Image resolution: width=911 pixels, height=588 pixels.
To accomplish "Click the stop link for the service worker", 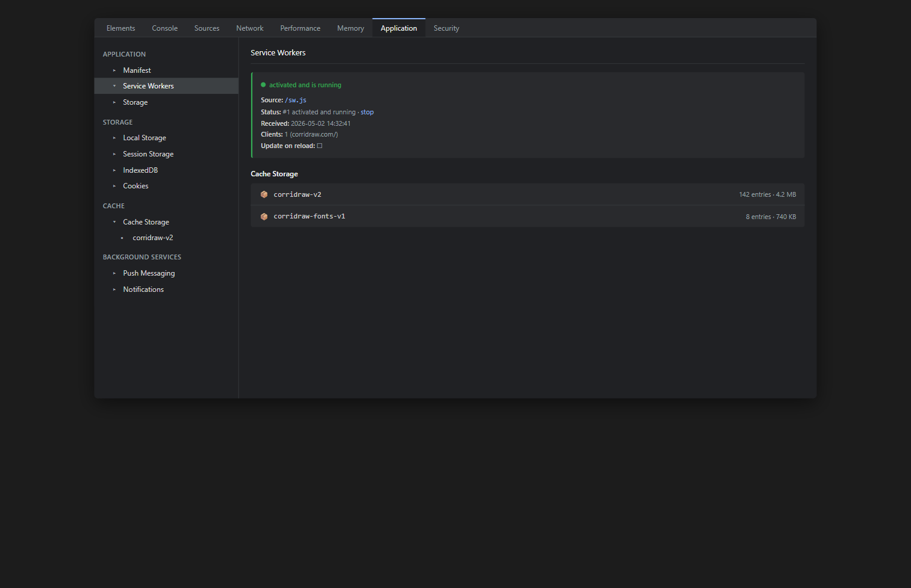I will [x=367, y=112].
